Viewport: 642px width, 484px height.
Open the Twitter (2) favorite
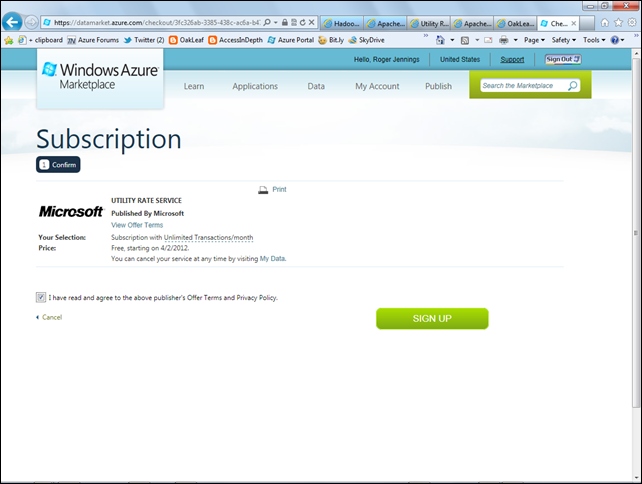click(x=144, y=40)
